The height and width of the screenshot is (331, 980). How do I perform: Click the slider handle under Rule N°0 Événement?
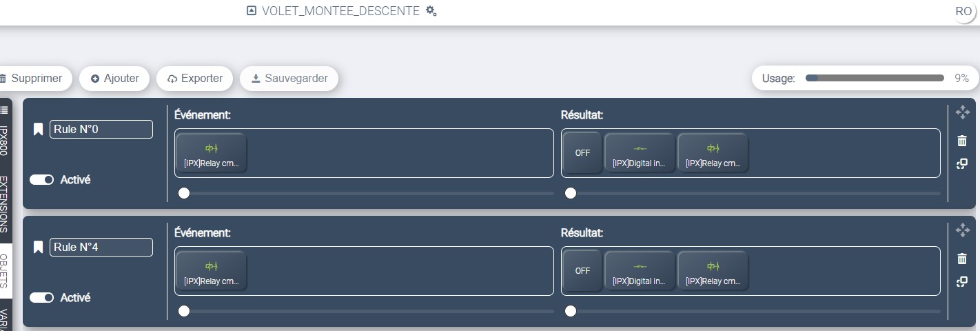pos(183,193)
